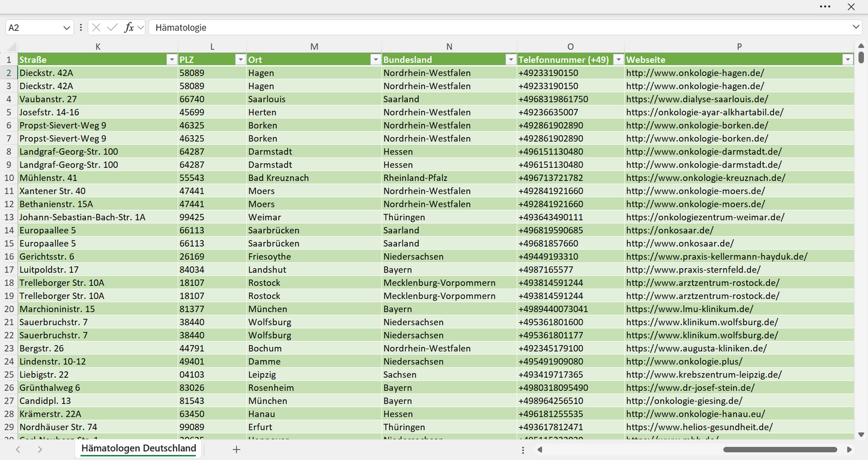Select cell Bochum
868x460 pixels.
point(314,349)
